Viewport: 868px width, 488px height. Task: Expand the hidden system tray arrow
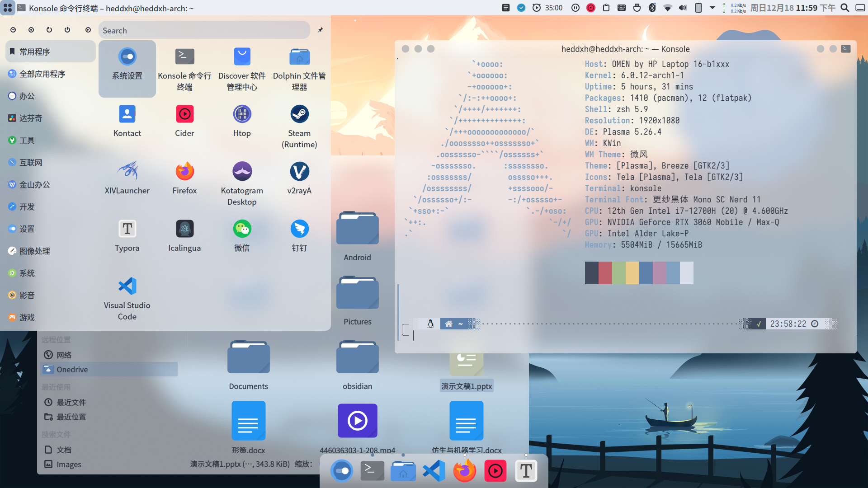712,8
